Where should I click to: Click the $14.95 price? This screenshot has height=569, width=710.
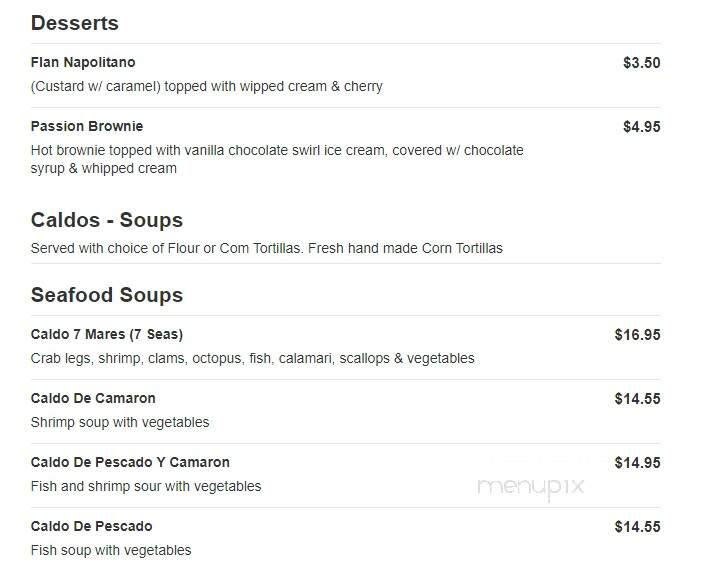638,463
